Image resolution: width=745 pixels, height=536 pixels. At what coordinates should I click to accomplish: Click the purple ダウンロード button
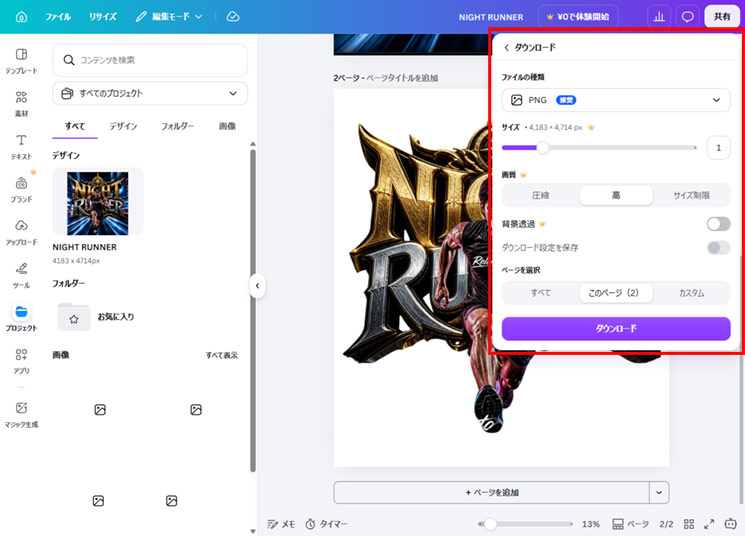pos(616,328)
